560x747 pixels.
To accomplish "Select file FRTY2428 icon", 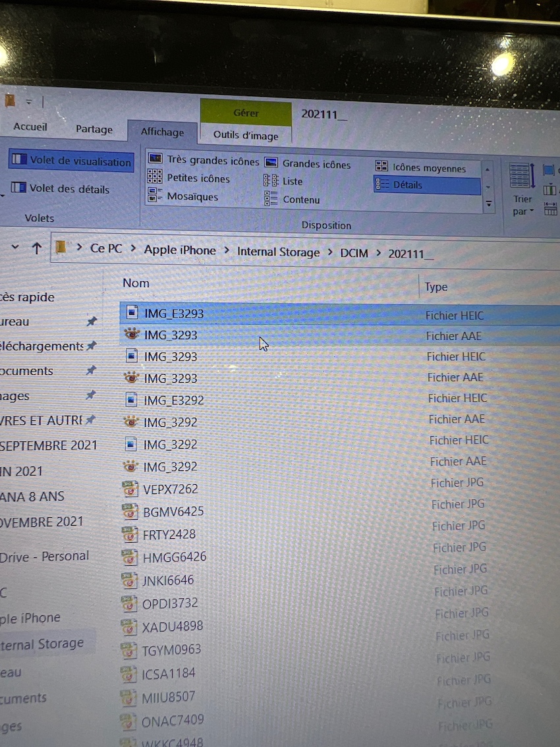I will [x=129, y=534].
